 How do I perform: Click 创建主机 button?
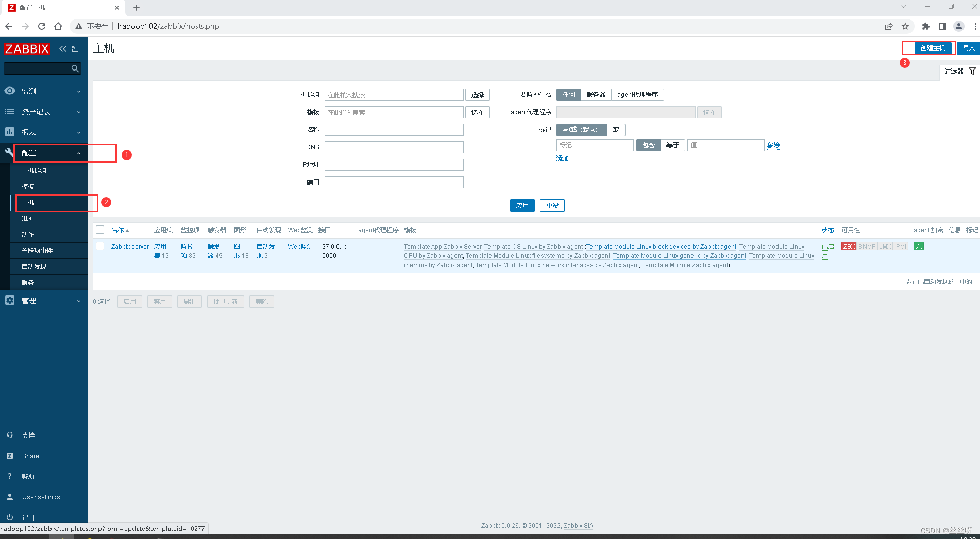pyautogui.click(x=933, y=48)
